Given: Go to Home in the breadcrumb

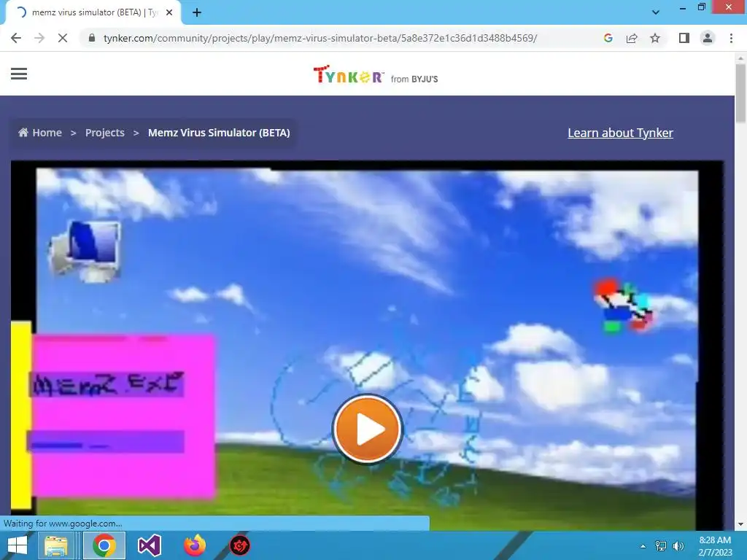Looking at the screenshot, I should pyautogui.click(x=40, y=133).
